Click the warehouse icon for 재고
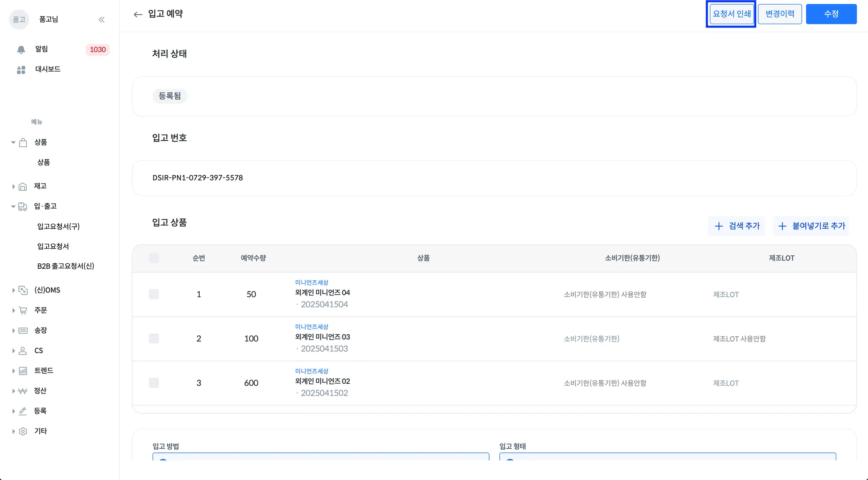This screenshot has height=480, width=868. [23, 187]
